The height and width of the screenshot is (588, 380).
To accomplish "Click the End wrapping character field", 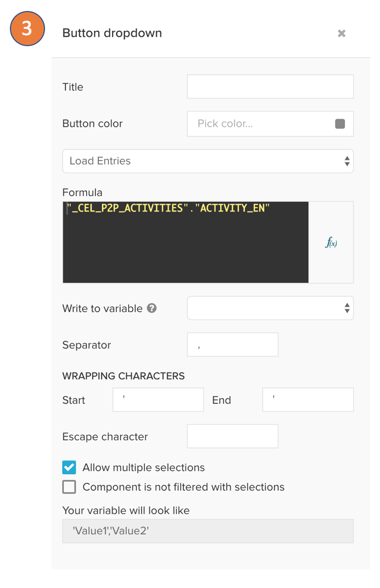I will (x=308, y=400).
